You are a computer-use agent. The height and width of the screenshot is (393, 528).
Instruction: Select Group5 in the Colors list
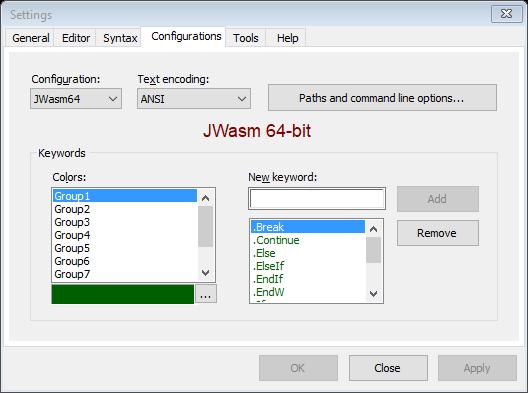pyautogui.click(x=125, y=248)
